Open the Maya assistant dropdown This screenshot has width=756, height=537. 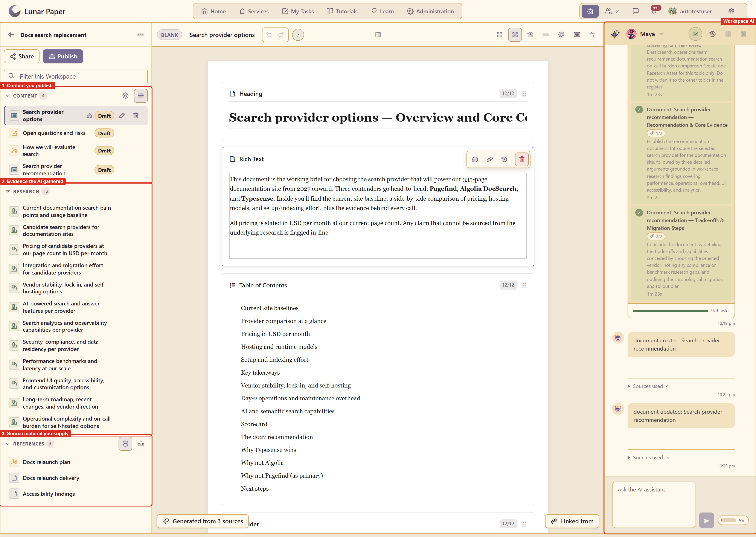coord(645,34)
